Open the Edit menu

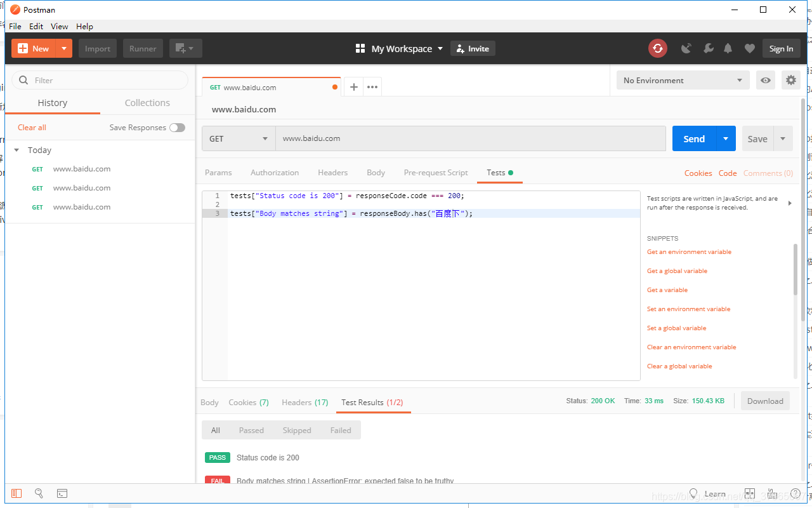[x=36, y=26]
